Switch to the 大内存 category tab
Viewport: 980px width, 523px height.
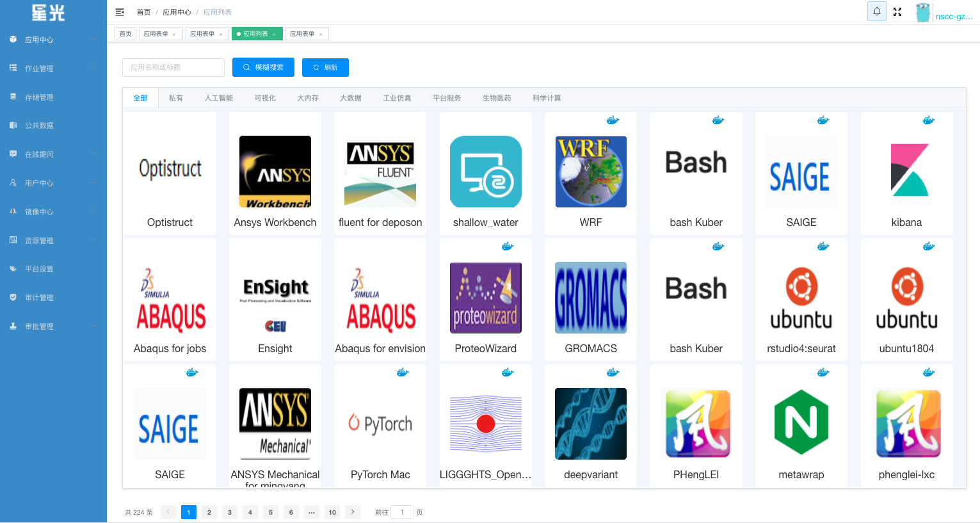click(x=308, y=98)
